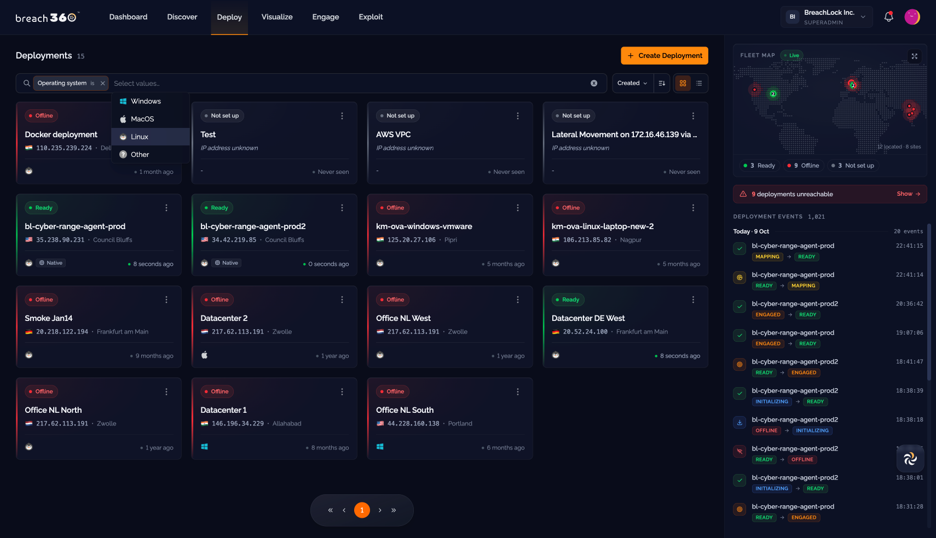The height and width of the screenshot is (538, 936).
Task: Toggle the sort direction icon
Action: [x=662, y=83]
